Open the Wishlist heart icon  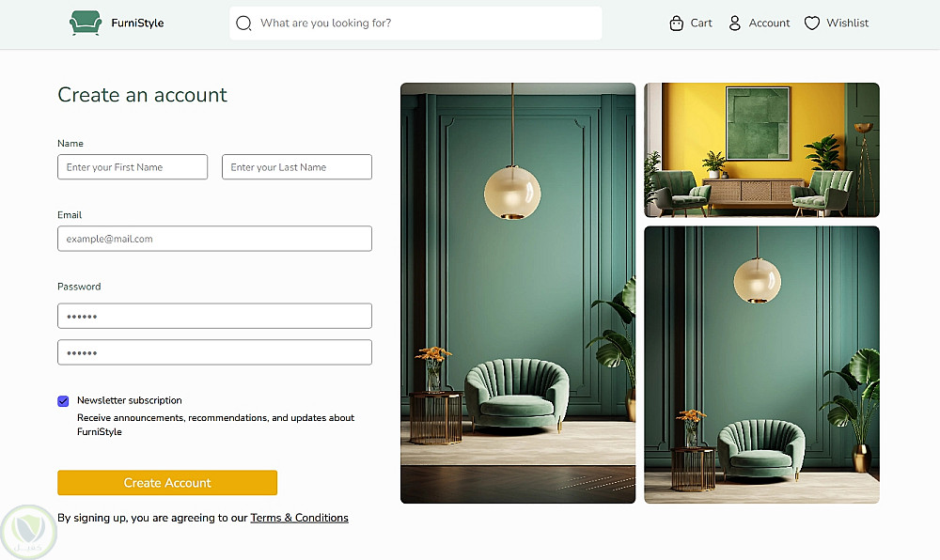(x=812, y=23)
